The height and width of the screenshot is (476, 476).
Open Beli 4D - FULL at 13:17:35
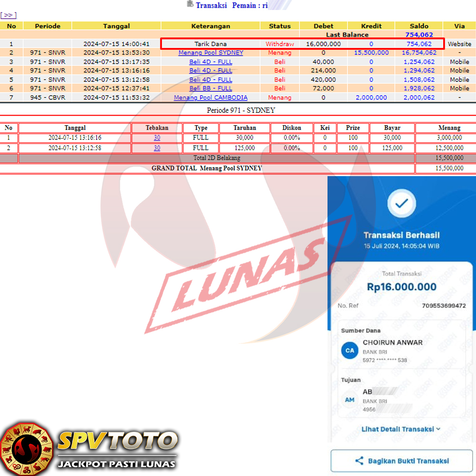pos(210,62)
